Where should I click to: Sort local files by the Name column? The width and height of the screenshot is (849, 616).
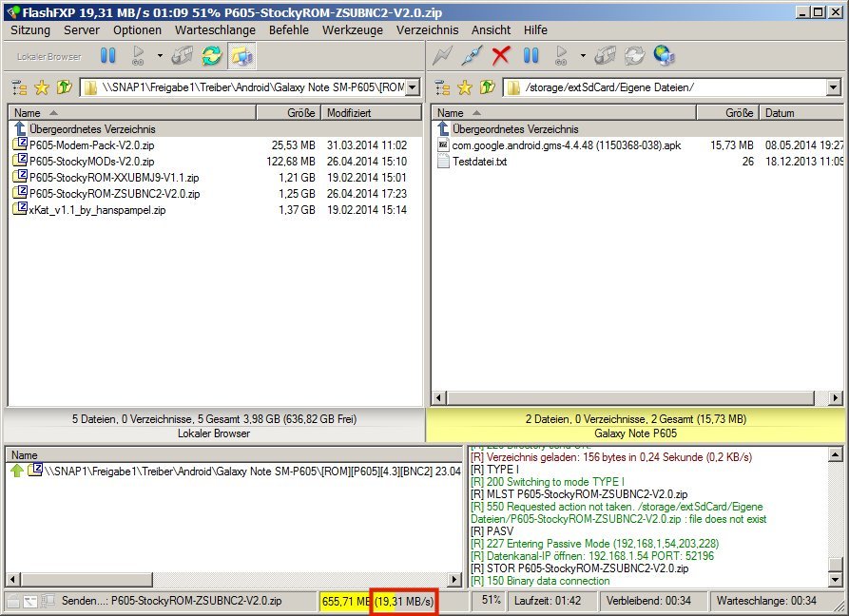(133, 112)
